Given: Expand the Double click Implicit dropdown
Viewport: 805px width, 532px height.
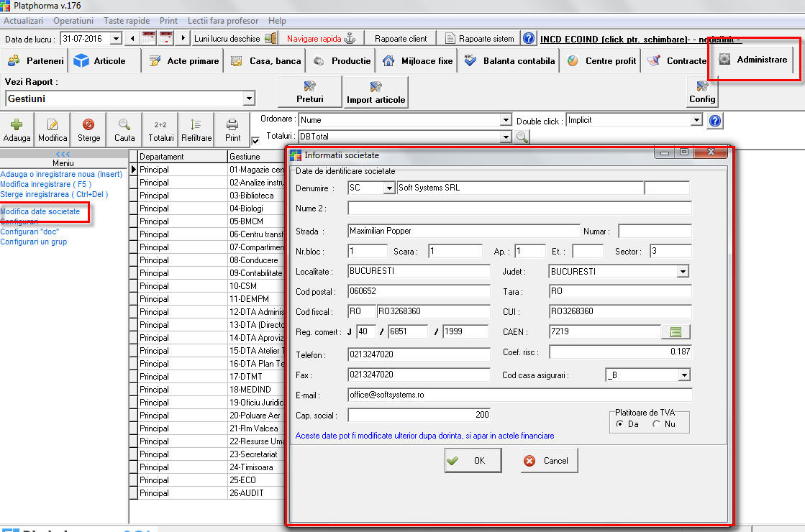Looking at the screenshot, I should pyautogui.click(x=696, y=120).
